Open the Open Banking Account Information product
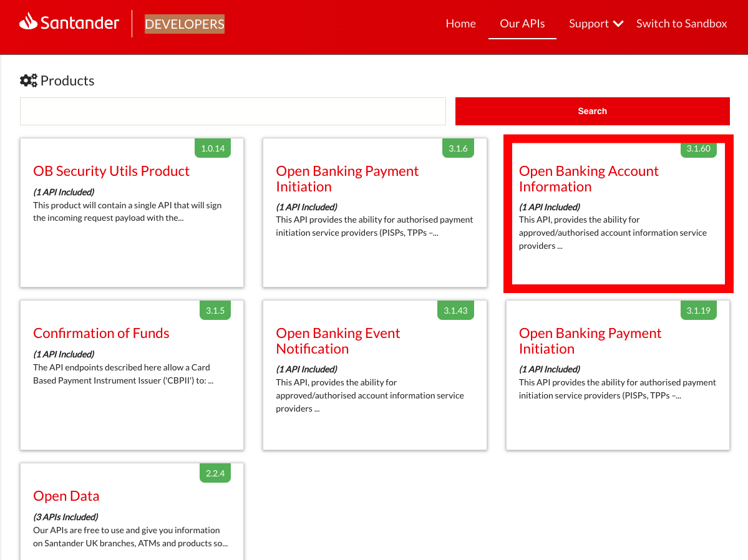This screenshot has width=748, height=560. click(x=589, y=178)
